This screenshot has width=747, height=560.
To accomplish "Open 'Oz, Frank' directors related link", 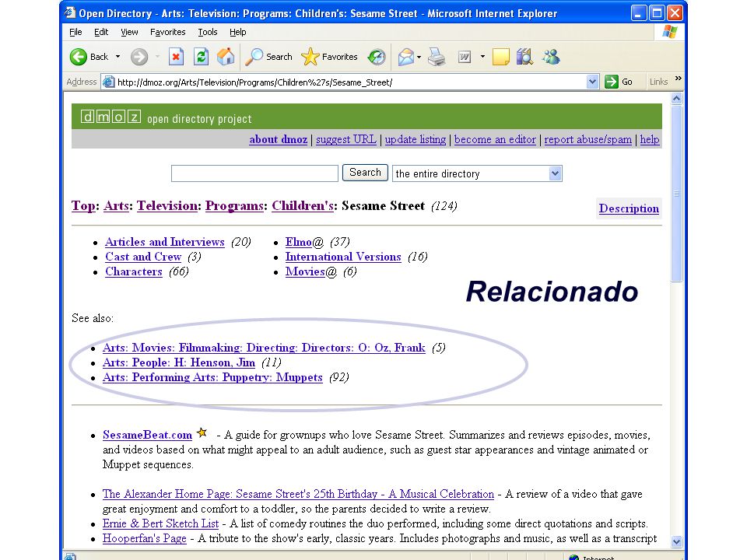I will [264, 348].
